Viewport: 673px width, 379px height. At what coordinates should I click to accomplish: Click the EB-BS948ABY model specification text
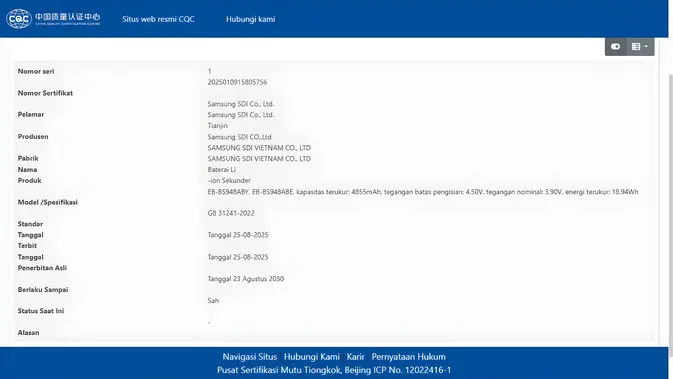[x=423, y=192]
